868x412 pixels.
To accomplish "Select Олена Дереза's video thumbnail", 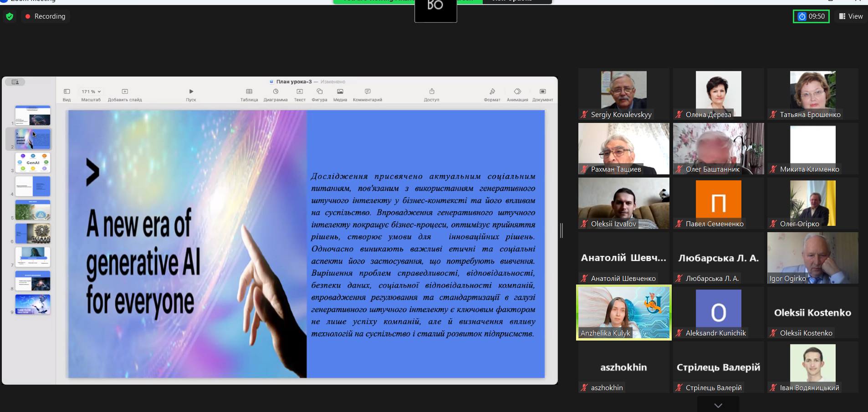I will point(719,93).
